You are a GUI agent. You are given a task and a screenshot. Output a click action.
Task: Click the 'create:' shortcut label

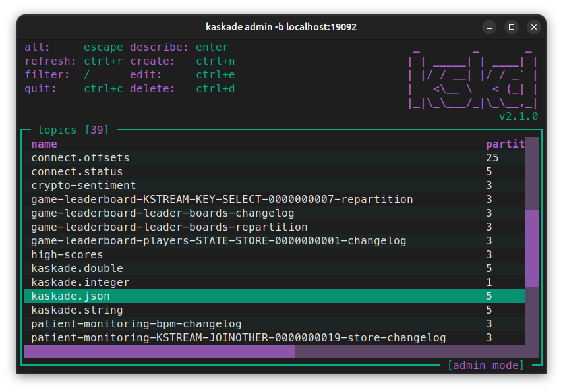tap(152, 61)
